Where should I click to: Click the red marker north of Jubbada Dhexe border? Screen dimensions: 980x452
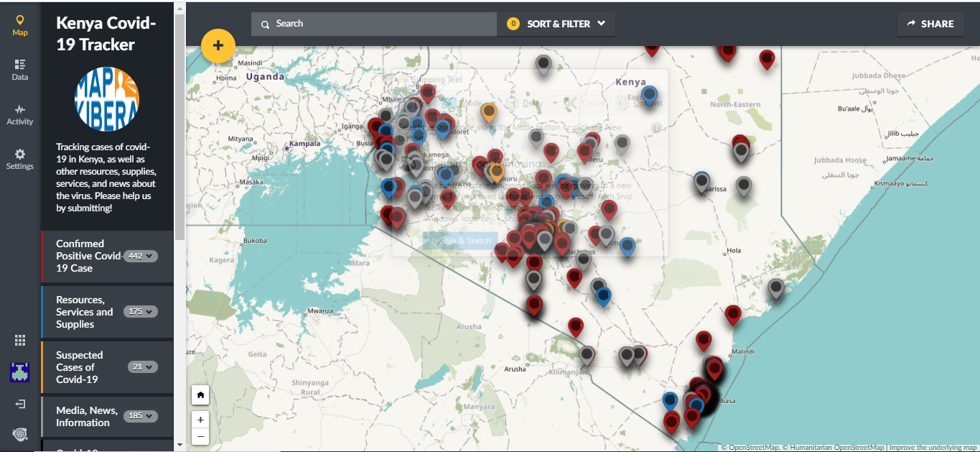[767, 58]
